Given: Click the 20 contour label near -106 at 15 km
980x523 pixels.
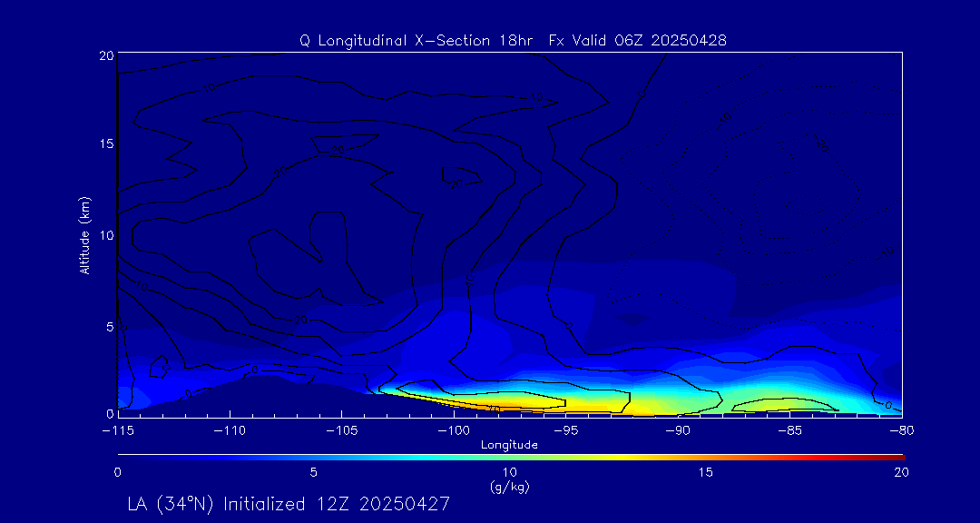Looking at the screenshot, I should 338,150.
